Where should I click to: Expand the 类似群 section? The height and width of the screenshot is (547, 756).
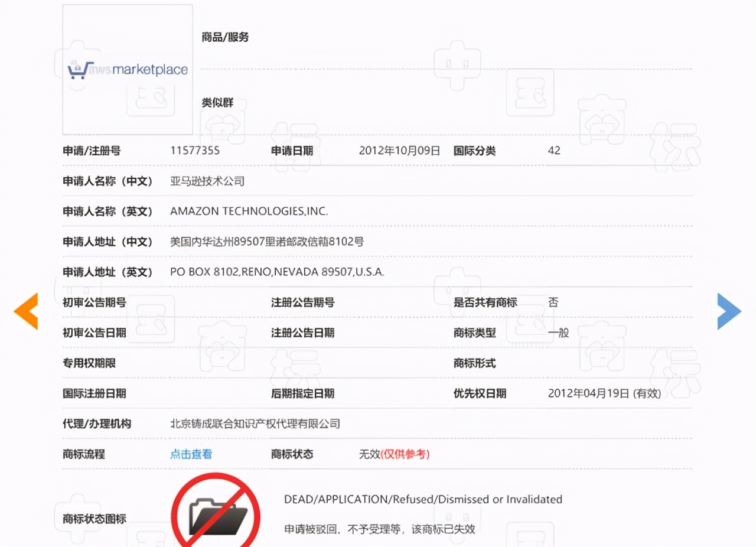tap(217, 102)
